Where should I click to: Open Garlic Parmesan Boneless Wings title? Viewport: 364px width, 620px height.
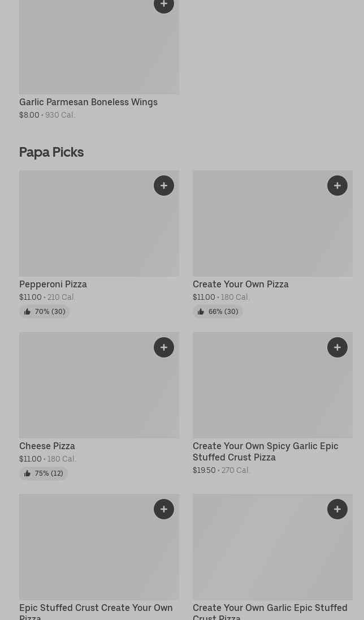click(88, 102)
